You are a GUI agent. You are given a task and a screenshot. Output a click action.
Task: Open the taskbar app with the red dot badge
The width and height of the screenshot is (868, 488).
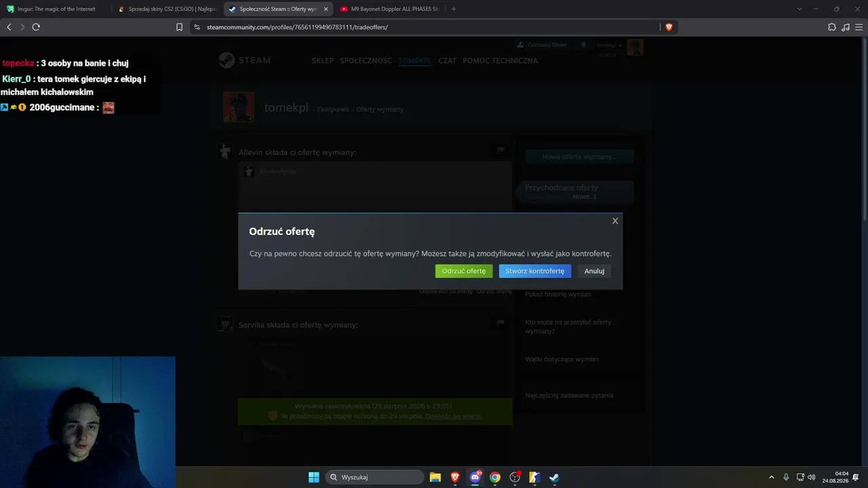pos(515,477)
